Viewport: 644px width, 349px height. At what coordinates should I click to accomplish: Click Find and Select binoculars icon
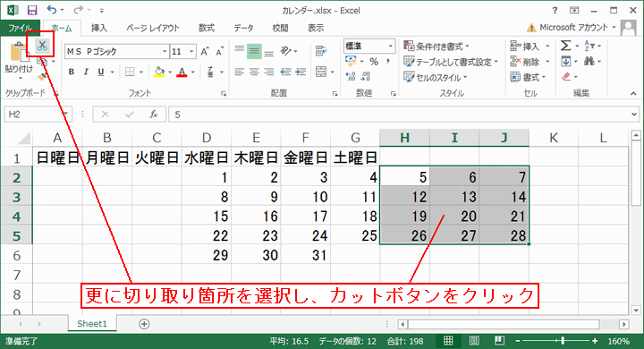click(x=589, y=62)
